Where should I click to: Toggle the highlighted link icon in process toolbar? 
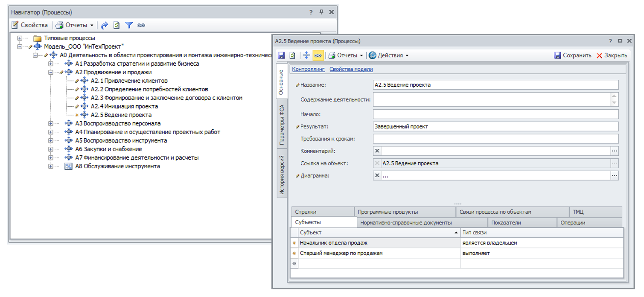pos(318,55)
